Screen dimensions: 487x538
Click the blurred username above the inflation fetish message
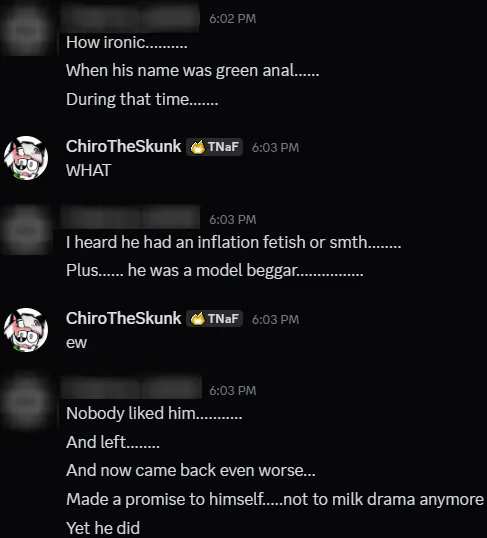[130, 218]
